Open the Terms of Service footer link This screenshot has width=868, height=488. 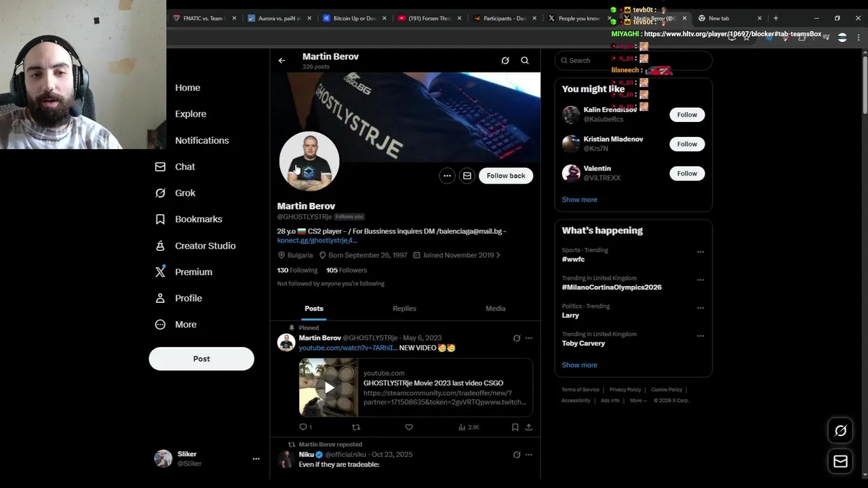(580, 390)
